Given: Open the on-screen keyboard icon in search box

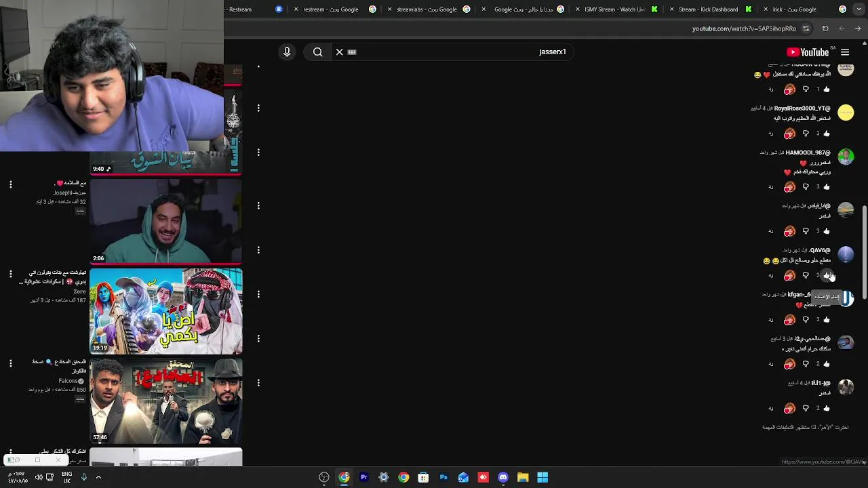Looking at the screenshot, I should pyautogui.click(x=352, y=52).
